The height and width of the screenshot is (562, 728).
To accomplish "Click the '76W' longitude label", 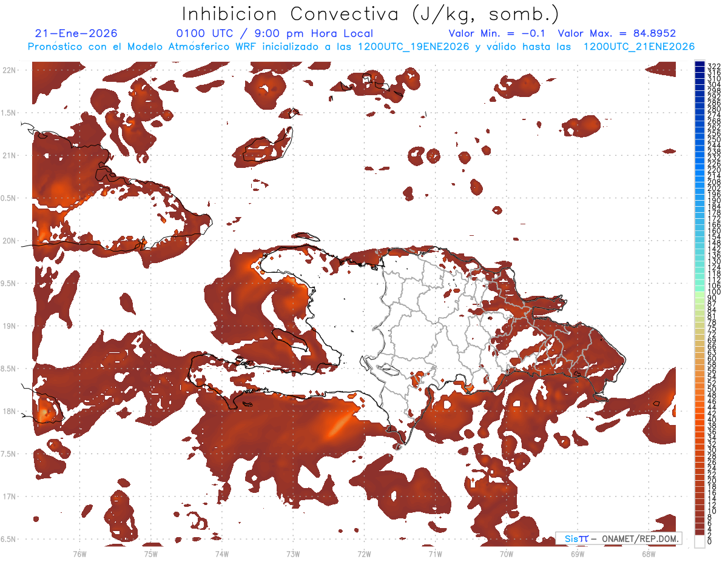I will pyautogui.click(x=79, y=554).
